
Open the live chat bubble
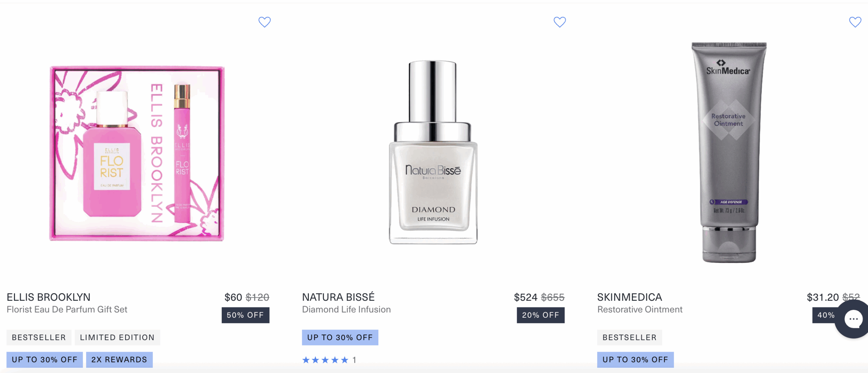853,319
